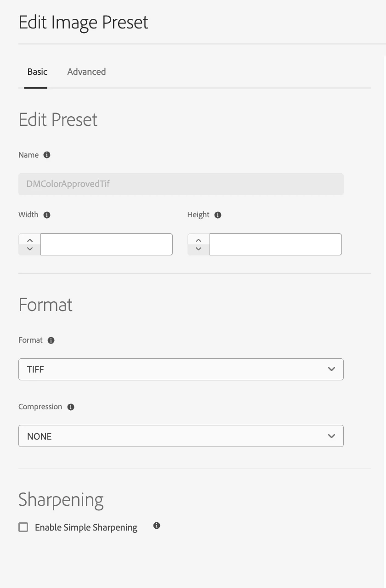Click the Height info icon
This screenshot has width=386, height=588.
click(x=218, y=215)
